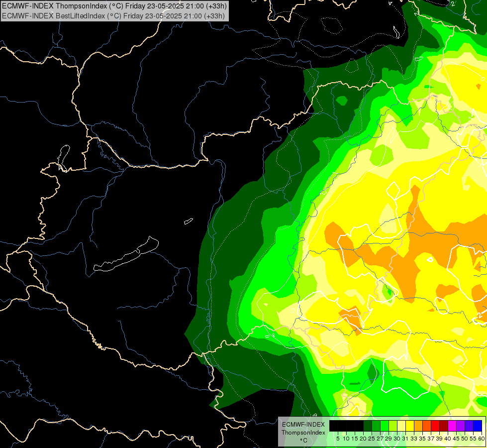487x448 pixels.
Task: Pick the lime 29–30 legend swatch
Action: point(393,426)
